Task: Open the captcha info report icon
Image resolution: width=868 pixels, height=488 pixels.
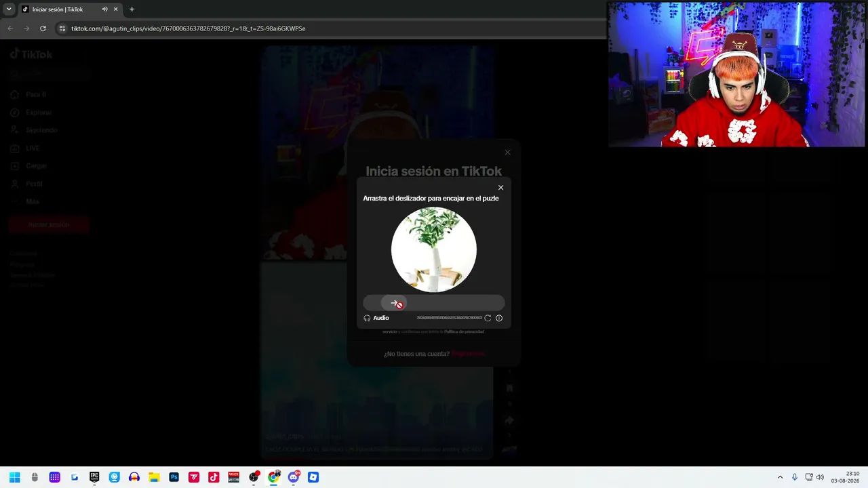Action: (499, 318)
